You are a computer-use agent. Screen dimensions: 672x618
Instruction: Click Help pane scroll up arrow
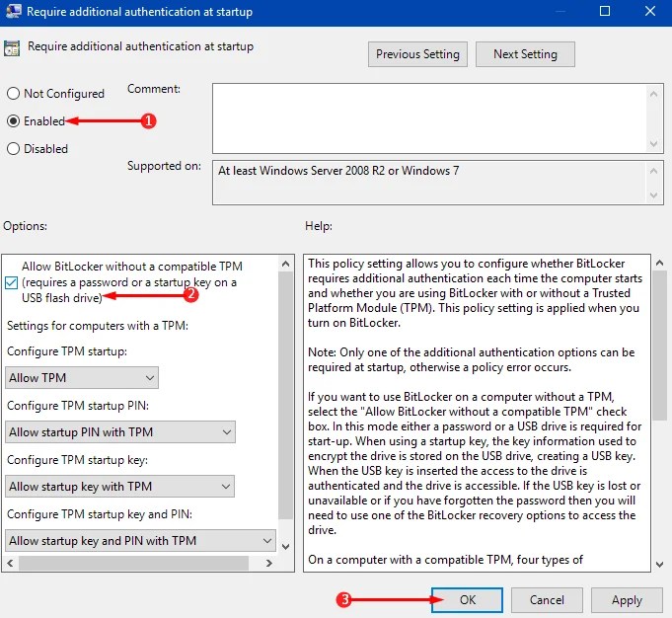tap(659, 263)
